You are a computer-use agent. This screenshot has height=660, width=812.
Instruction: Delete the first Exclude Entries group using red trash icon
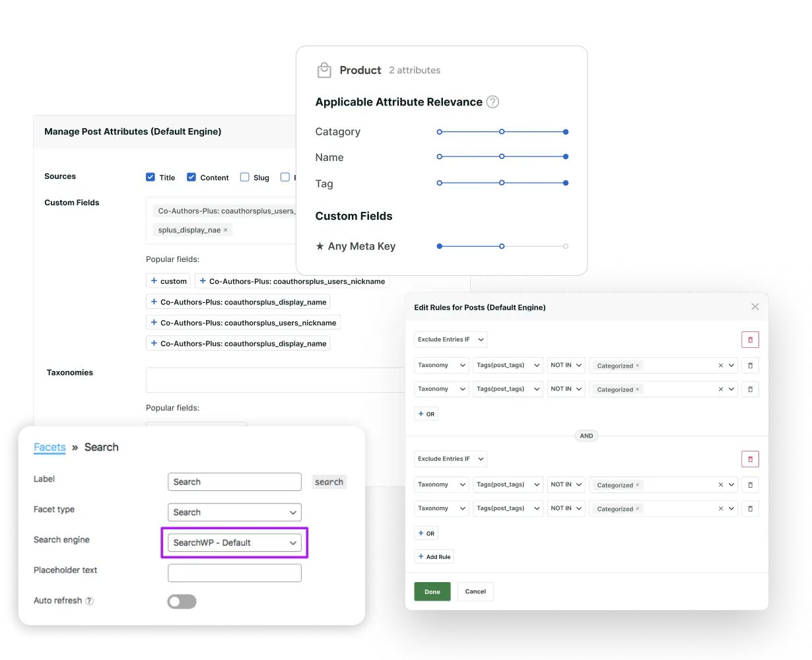pos(750,339)
